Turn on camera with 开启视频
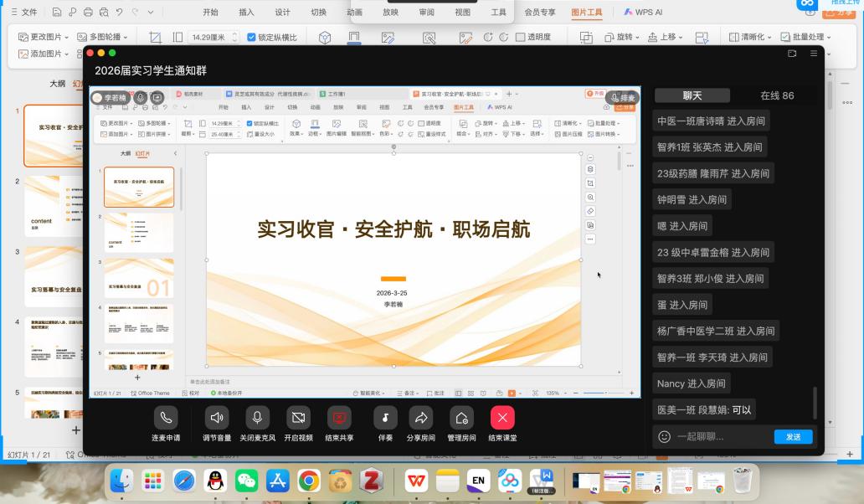This screenshot has height=504, width=864. click(x=298, y=418)
